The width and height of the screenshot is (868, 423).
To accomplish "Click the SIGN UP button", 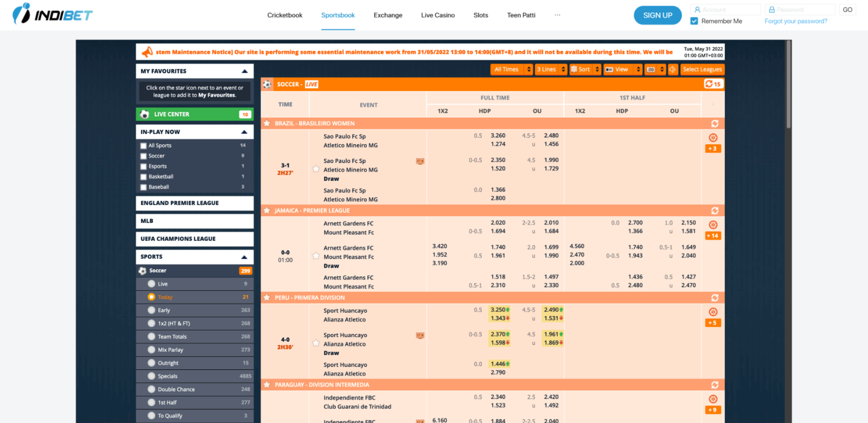I will click(x=658, y=15).
